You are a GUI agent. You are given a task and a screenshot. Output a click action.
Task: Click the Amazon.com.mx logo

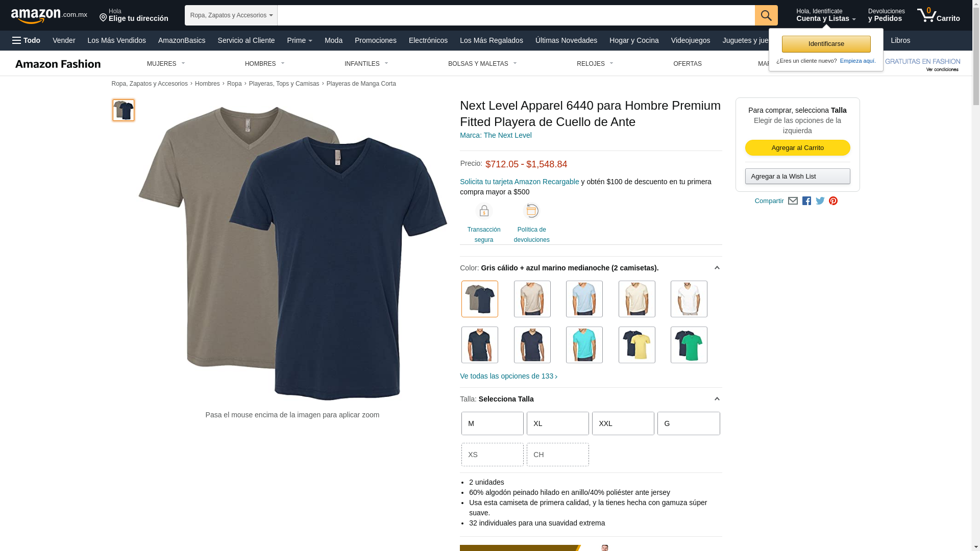pos(49,16)
